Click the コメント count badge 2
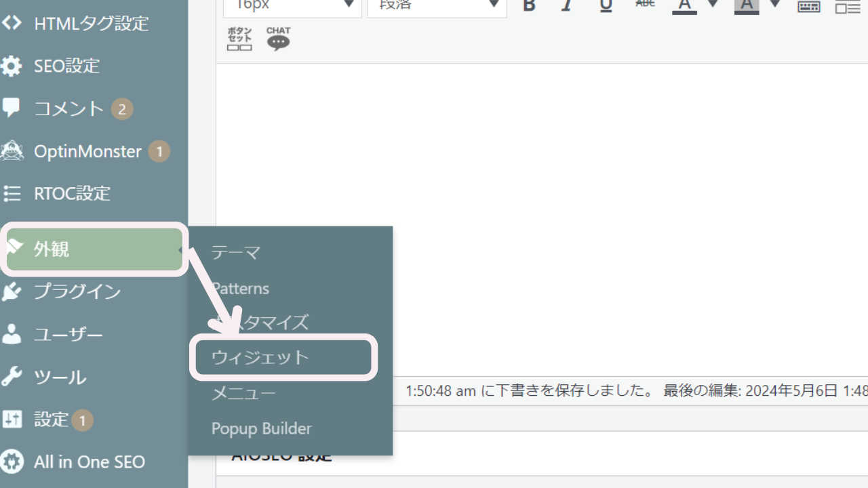Image resolution: width=868 pixels, height=488 pixels. 122,109
